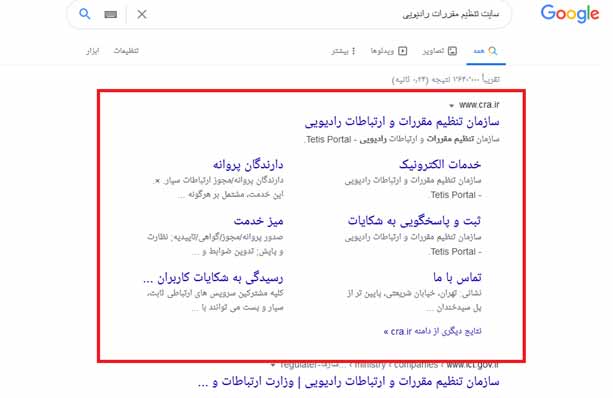Open sitelink تماس با ما
The height and width of the screenshot is (398, 613).
coord(457,277)
